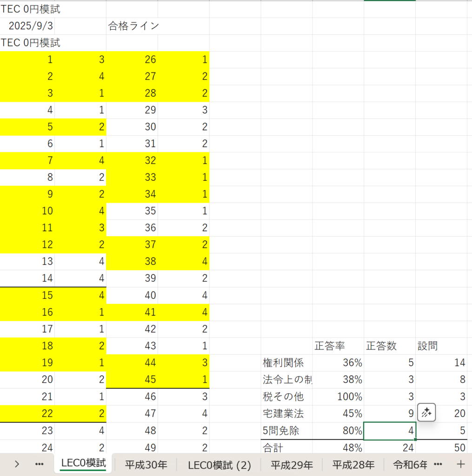472x476 pixels.
Task: Select the 合格ライン header cell
Action: (133, 26)
